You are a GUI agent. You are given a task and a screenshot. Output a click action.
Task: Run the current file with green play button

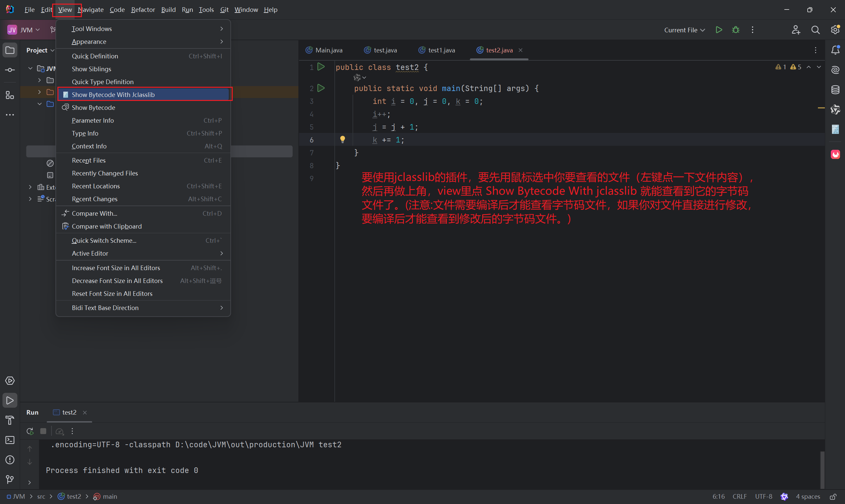719,30
